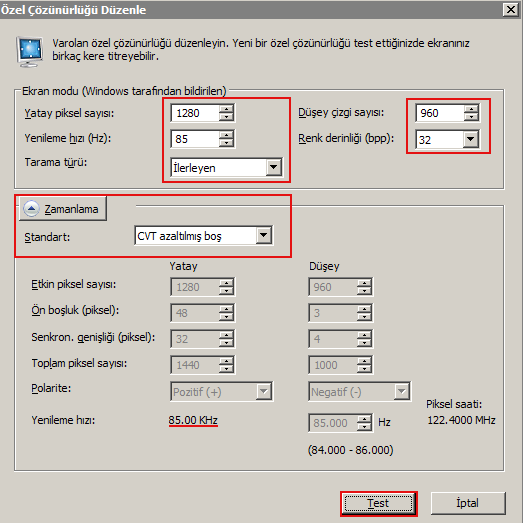This screenshot has width=523, height=523.
Task: Click stepper of horizontal Ön boşluk 48
Action: 226,313
